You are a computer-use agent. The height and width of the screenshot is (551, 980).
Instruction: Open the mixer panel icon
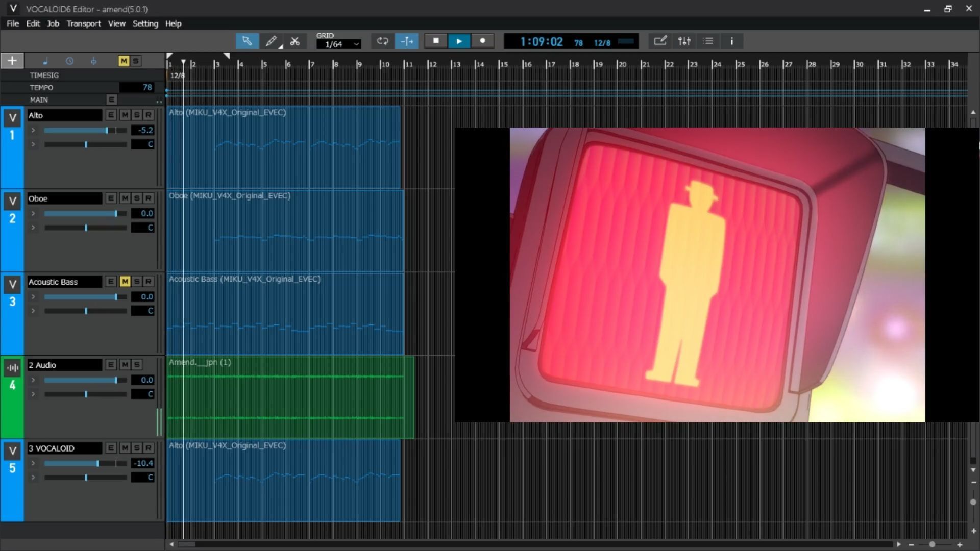tap(684, 41)
